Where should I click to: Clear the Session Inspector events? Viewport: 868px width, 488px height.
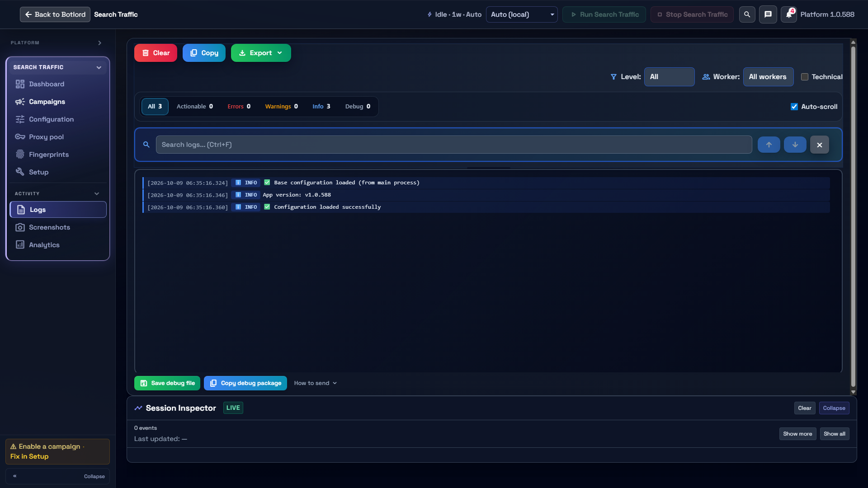(805, 408)
